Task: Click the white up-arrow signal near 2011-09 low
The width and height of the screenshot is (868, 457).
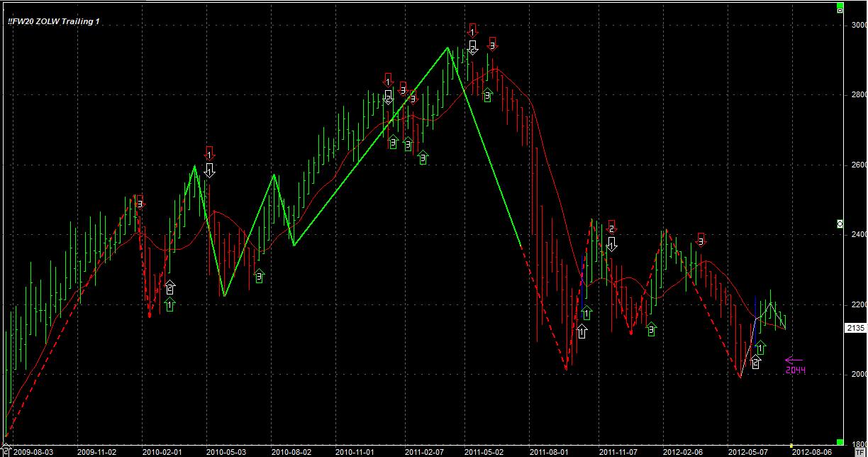Action: (x=582, y=331)
